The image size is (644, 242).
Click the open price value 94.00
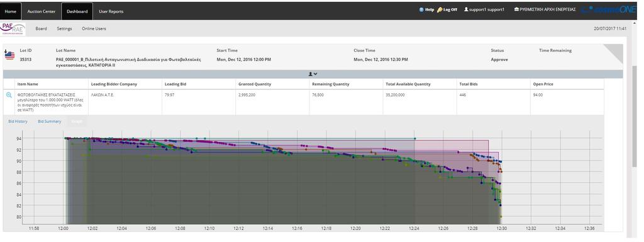click(x=538, y=95)
